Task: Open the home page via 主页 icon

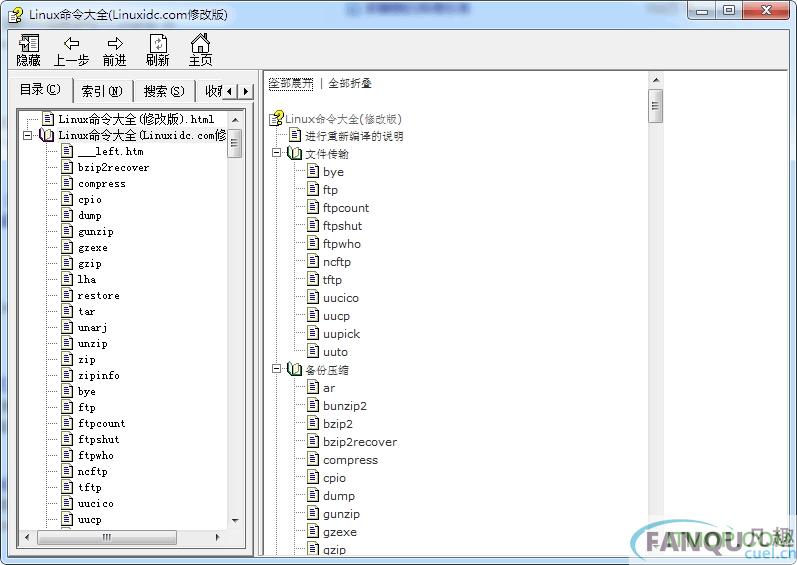Action: tap(200, 50)
